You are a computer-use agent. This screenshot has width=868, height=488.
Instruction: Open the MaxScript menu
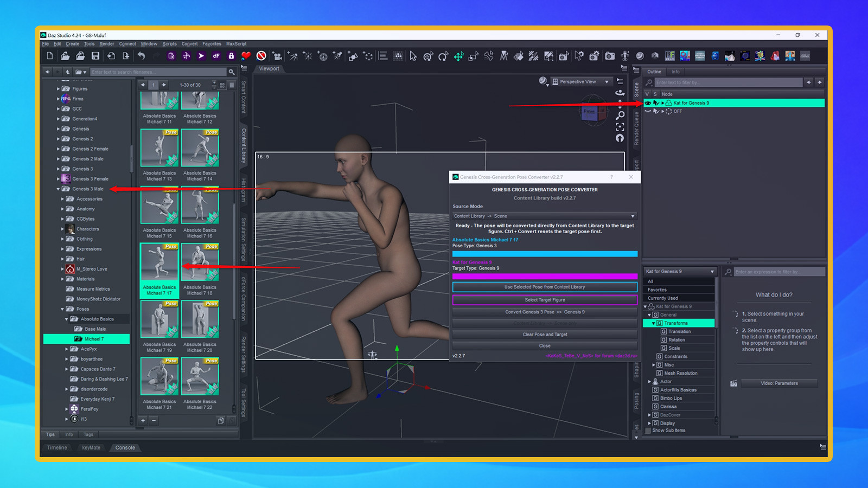[236, 44]
